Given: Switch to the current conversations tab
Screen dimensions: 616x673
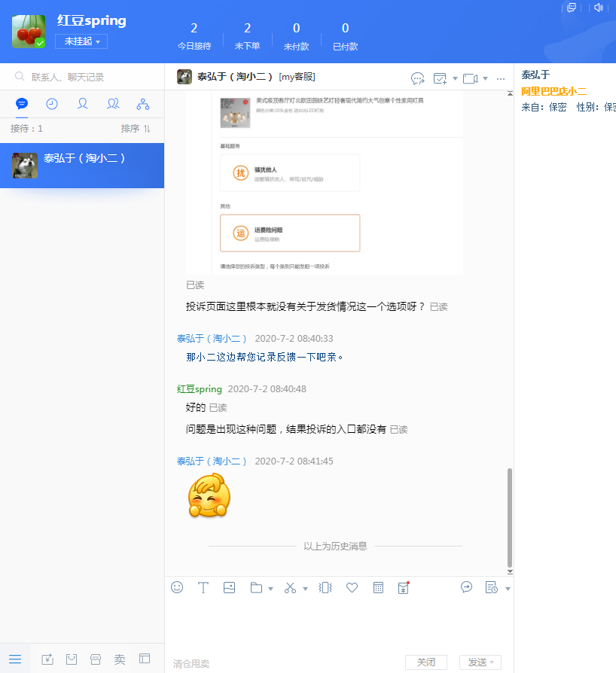Looking at the screenshot, I should 22,104.
